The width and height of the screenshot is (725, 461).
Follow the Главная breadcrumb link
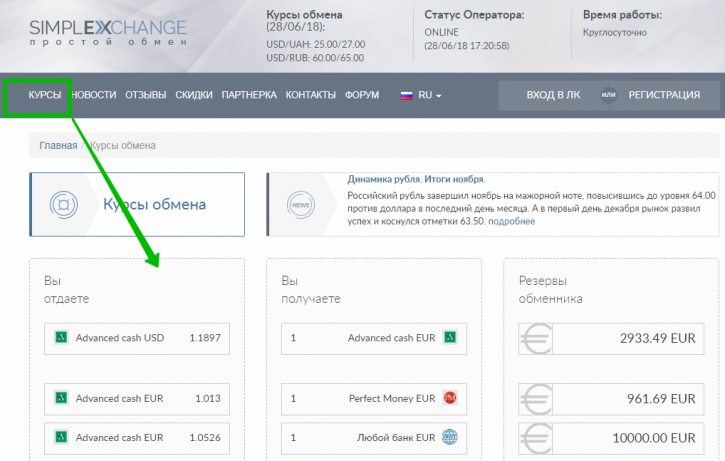click(58, 146)
